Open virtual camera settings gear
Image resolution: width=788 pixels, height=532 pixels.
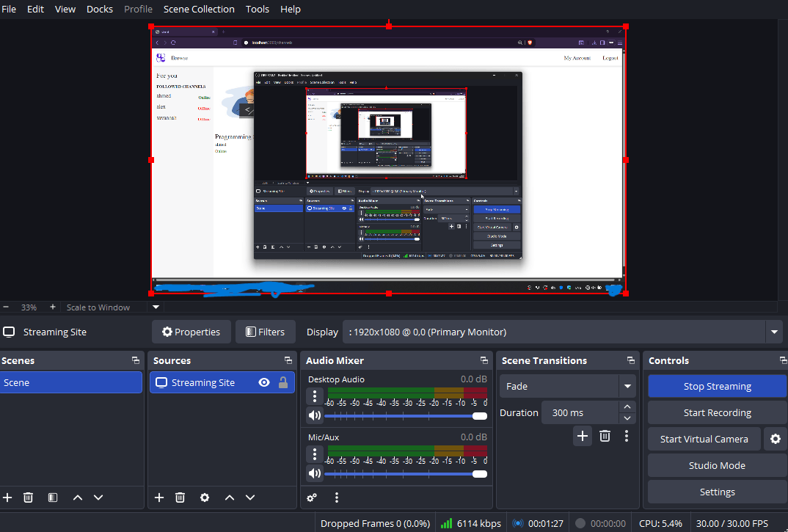point(776,439)
